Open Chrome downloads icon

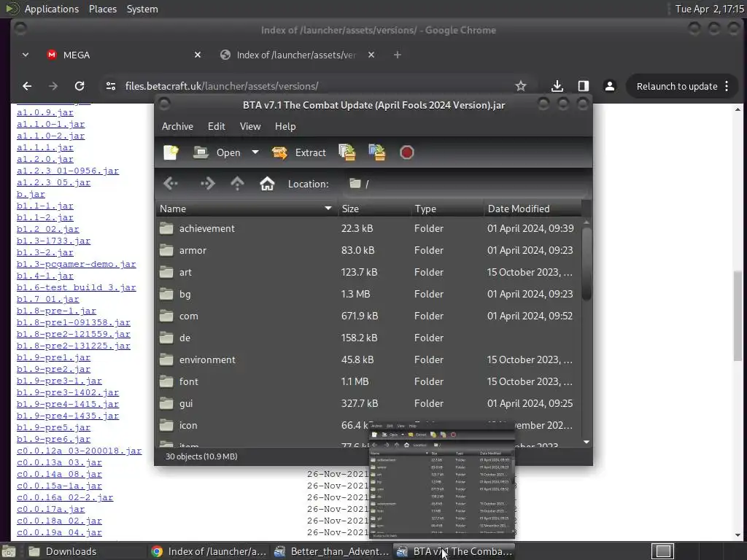click(557, 86)
